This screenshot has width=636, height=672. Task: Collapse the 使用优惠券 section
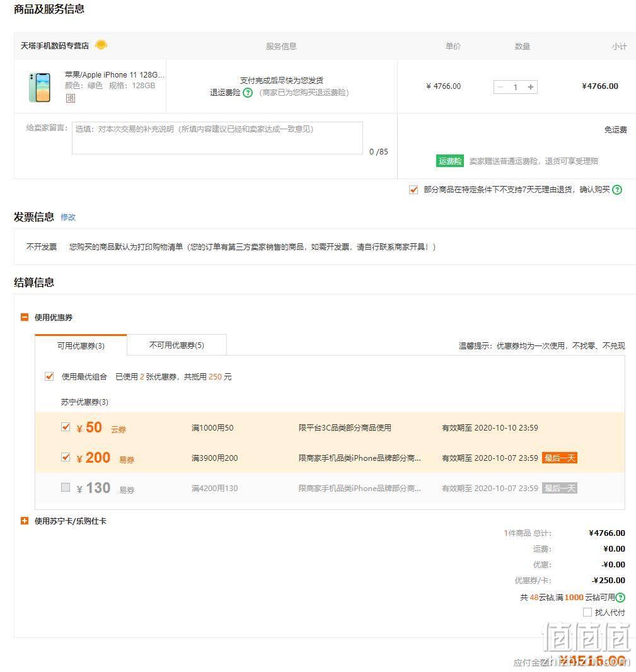(25, 317)
